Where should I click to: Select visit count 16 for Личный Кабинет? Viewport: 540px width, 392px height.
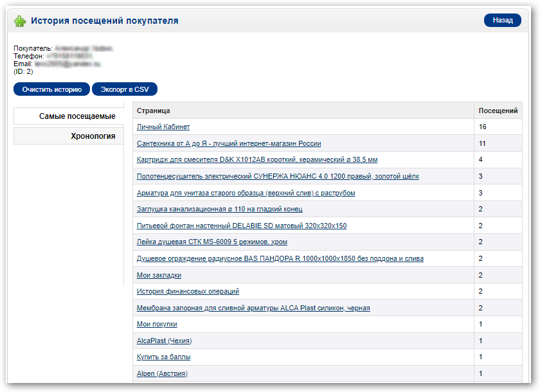coord(483,127)
